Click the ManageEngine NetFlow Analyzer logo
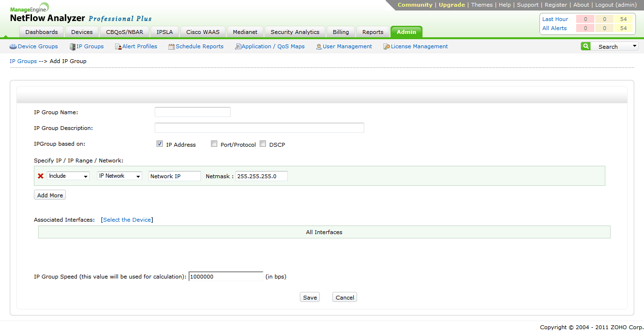The height and width of the screenshot is (333, 644). click(x=80, y=14)
